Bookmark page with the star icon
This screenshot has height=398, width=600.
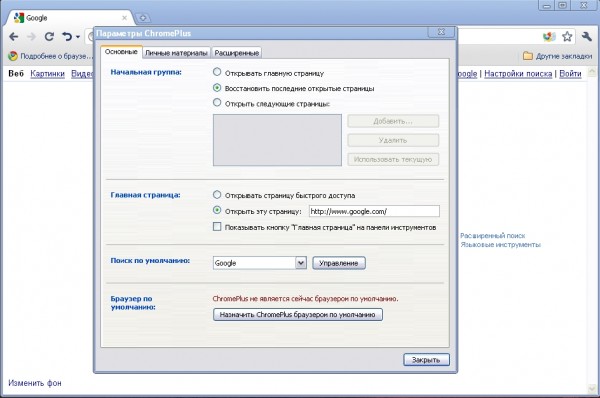pos(567,36)
